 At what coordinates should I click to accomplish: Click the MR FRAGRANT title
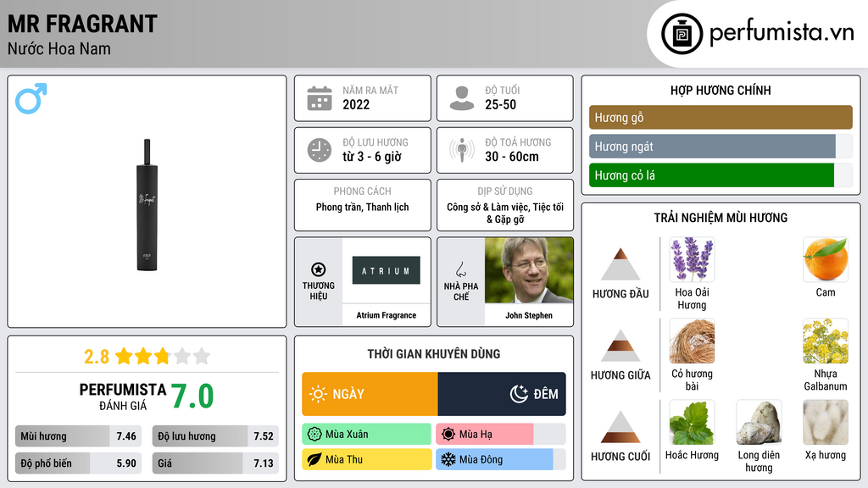pos(82,24)
